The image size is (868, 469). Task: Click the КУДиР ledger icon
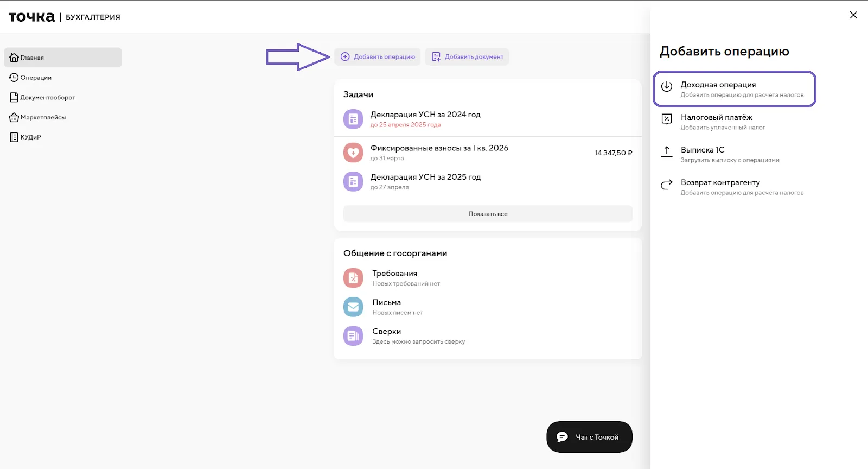pyautogui.click(x=14, y=137)
